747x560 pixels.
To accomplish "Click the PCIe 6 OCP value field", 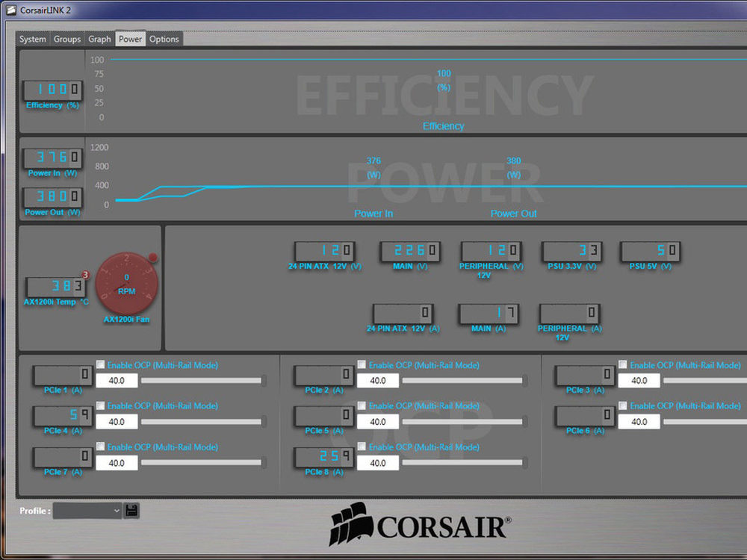I will pyautogui.click(x=639, y=421).
